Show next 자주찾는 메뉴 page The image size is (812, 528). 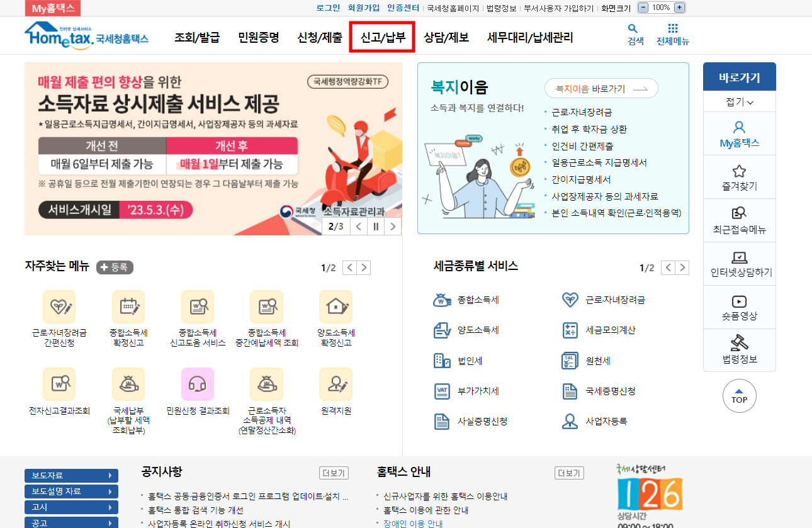363,267
